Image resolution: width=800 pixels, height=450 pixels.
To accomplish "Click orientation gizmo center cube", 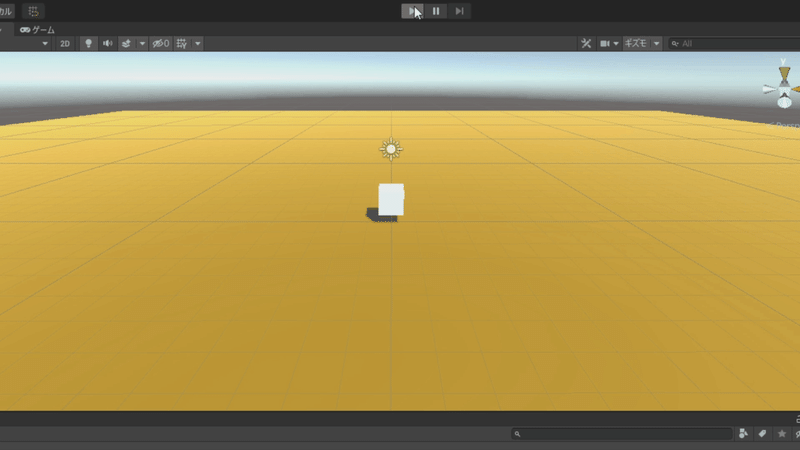I will click(784, 90).
